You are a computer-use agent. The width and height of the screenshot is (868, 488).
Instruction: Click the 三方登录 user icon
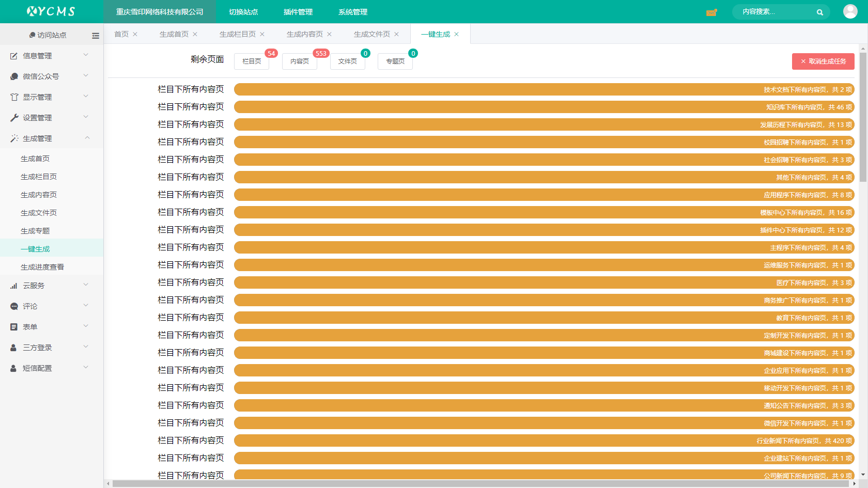14,348
